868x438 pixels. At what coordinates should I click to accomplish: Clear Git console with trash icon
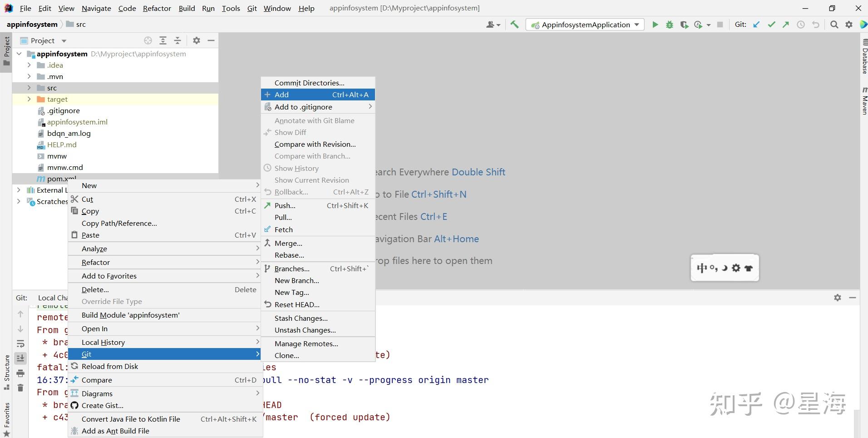(x=20, y=388)
